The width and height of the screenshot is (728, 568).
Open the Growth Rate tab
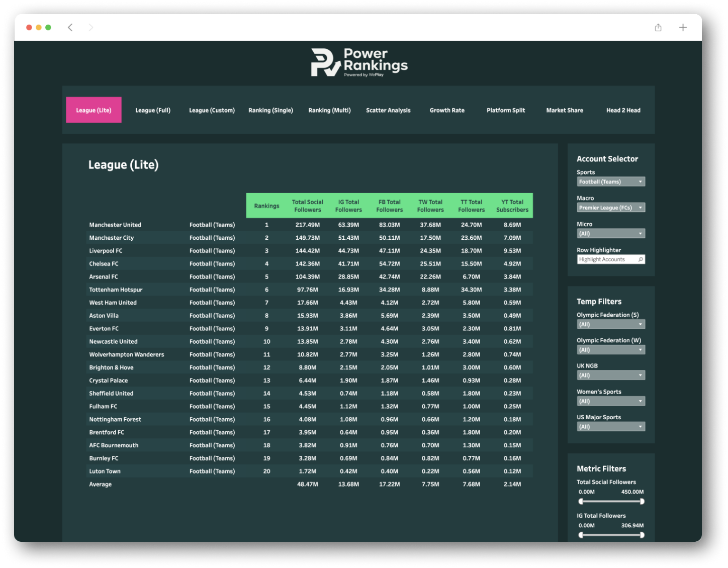coord(447,110)
